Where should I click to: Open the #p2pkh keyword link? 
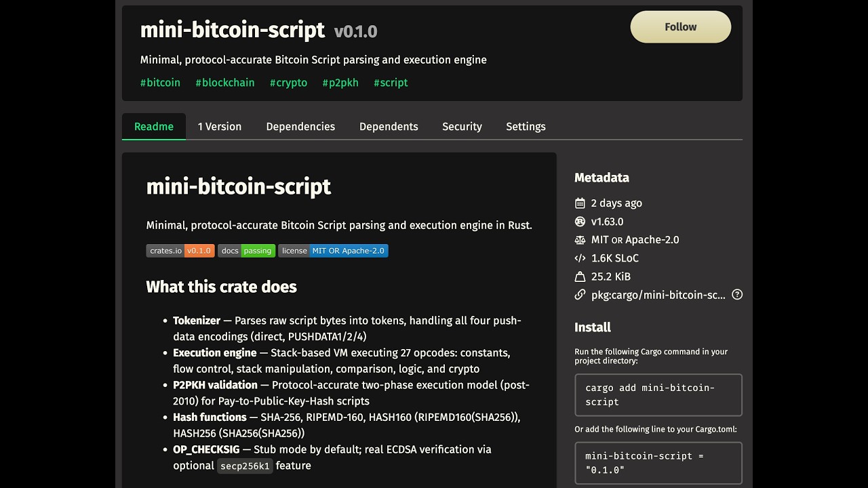[340, 83]
